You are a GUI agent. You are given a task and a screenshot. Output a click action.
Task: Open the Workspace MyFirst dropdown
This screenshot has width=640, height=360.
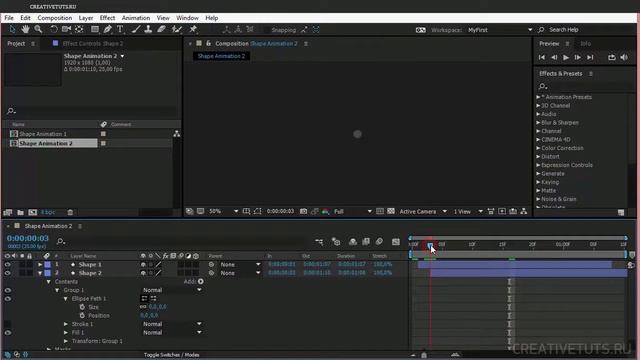tap(500, 30)
